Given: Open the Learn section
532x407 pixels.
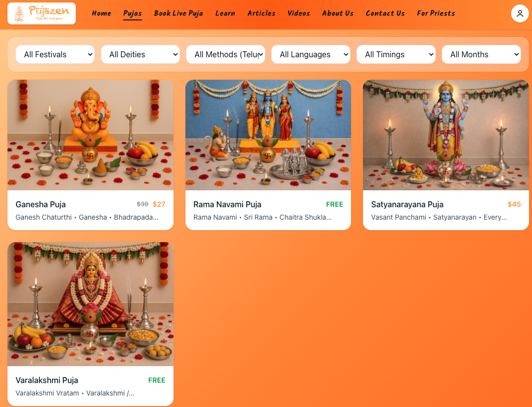Looking at the screenshot, I should click(x=225, y=13).
